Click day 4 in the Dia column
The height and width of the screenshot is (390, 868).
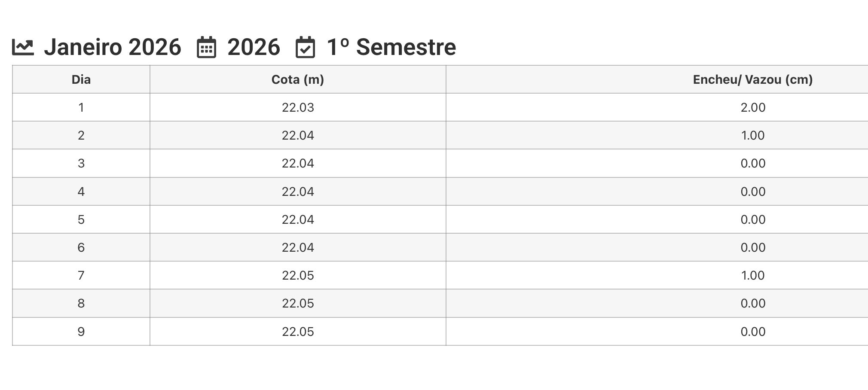pyautogui.click(x=81, y=192)
